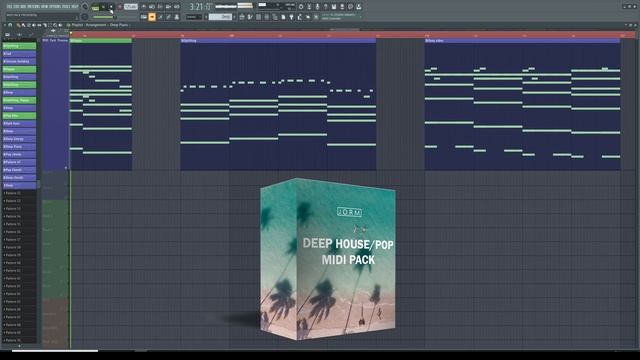Show the Piano roll window
Screen dimensions: 640x360
point(250,17)
